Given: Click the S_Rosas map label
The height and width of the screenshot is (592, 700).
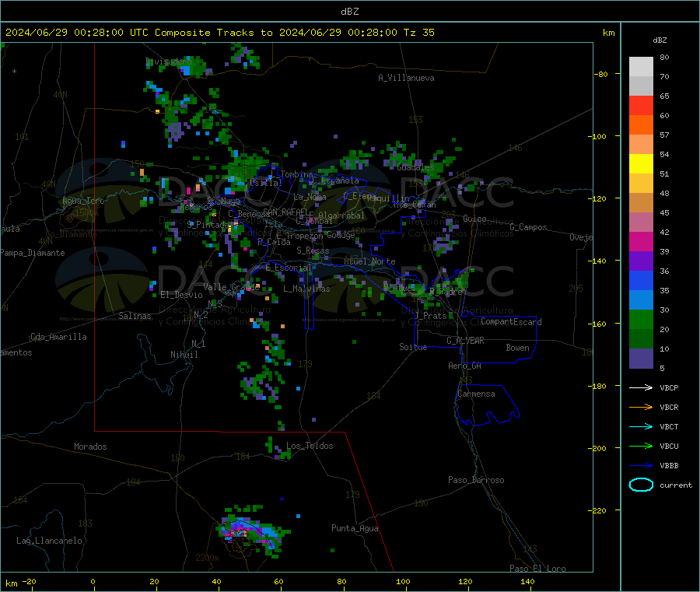Looking at the screenshot, I should tap(313, 250).
